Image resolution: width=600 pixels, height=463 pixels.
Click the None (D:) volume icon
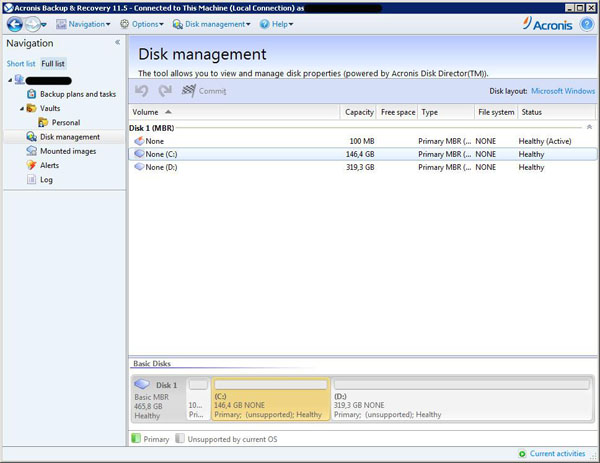click(x=139, y=167)
